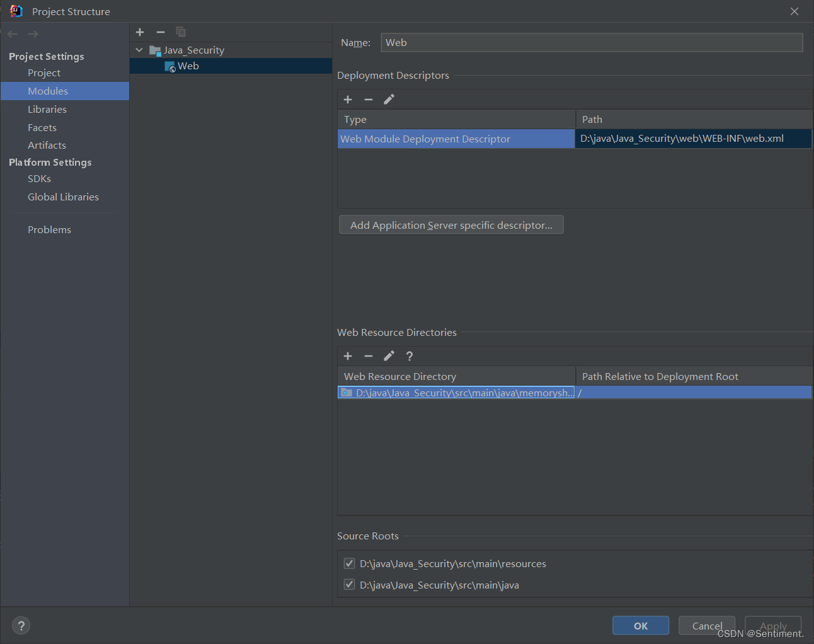The image size is (814, 644).
Task: Open the Problems page
Action: [49, 230]
